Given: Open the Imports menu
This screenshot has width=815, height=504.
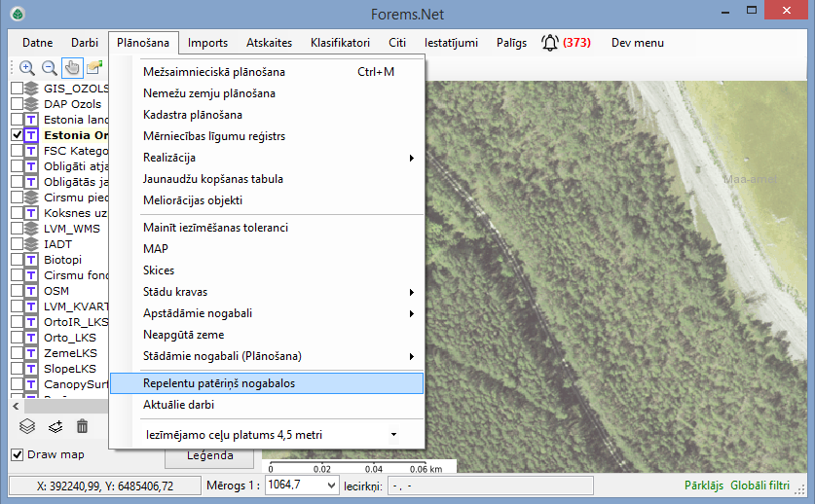Looking at the screenshot, I should pyautogui.click(x=207, y=43).
